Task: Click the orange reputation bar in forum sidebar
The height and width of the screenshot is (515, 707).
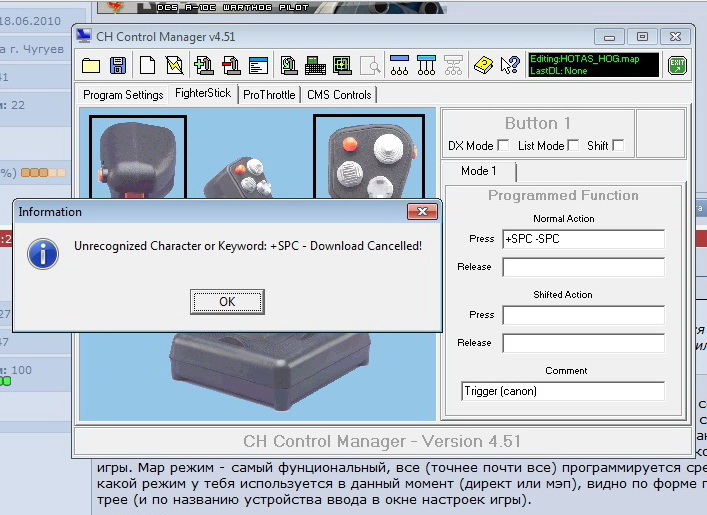Action: click(x=43, y=172)
